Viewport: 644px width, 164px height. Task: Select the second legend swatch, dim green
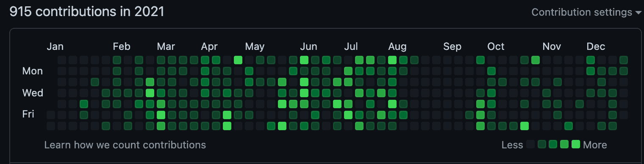[x=541, y=145]
